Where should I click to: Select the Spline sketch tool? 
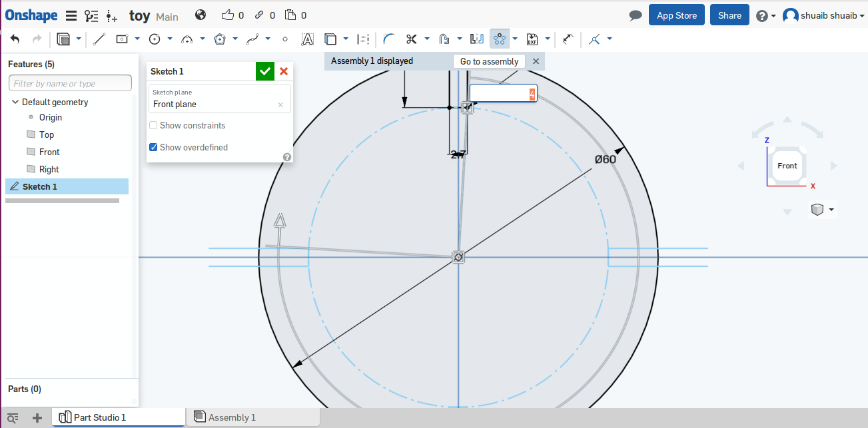coord(252,39)
